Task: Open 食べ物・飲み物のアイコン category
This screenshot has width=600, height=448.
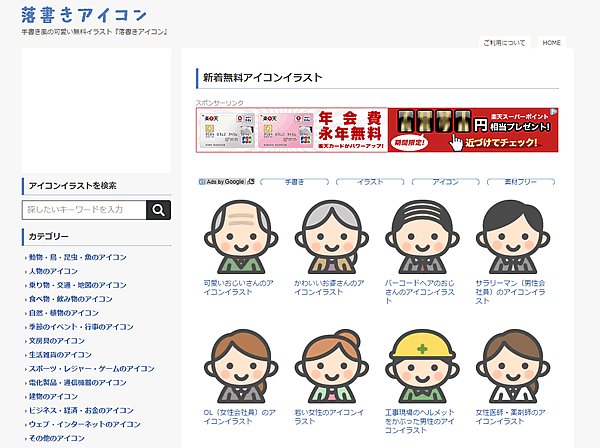Action: pyautogui.click(x=71, y=299)
